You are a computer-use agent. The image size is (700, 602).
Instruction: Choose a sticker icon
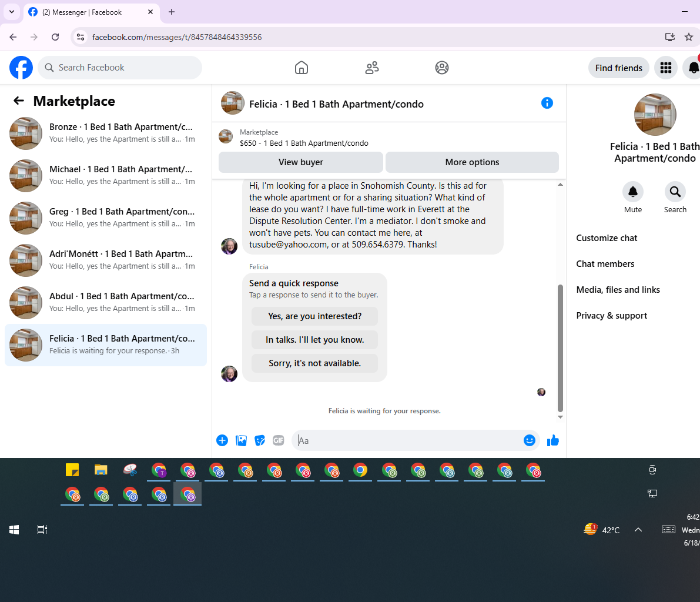(260, 441)
